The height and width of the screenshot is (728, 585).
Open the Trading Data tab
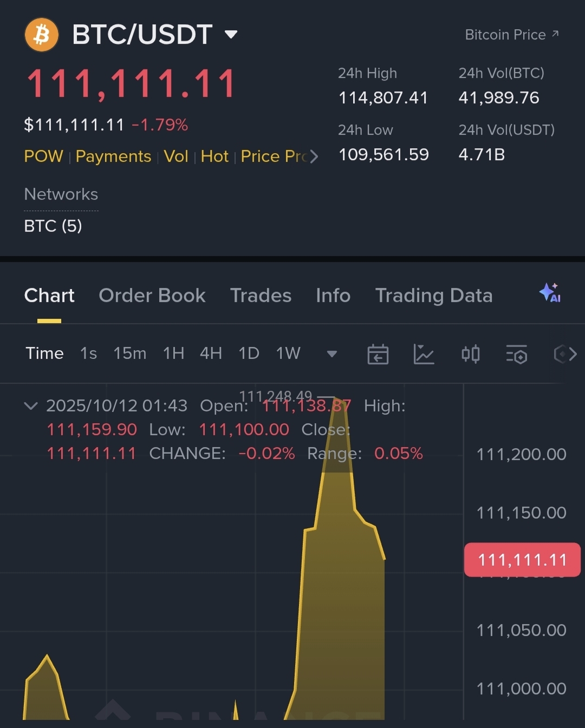(434, 296)
